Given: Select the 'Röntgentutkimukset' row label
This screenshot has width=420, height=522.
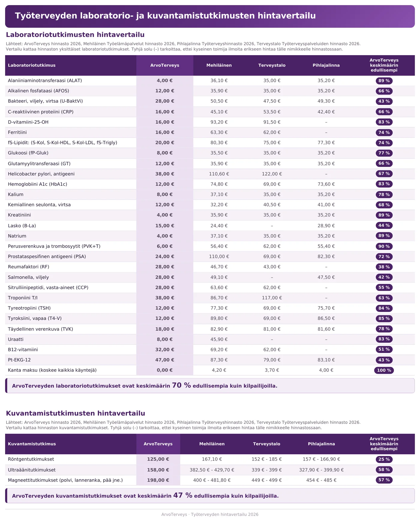Looking at the screenshot, I should point(31,459).
